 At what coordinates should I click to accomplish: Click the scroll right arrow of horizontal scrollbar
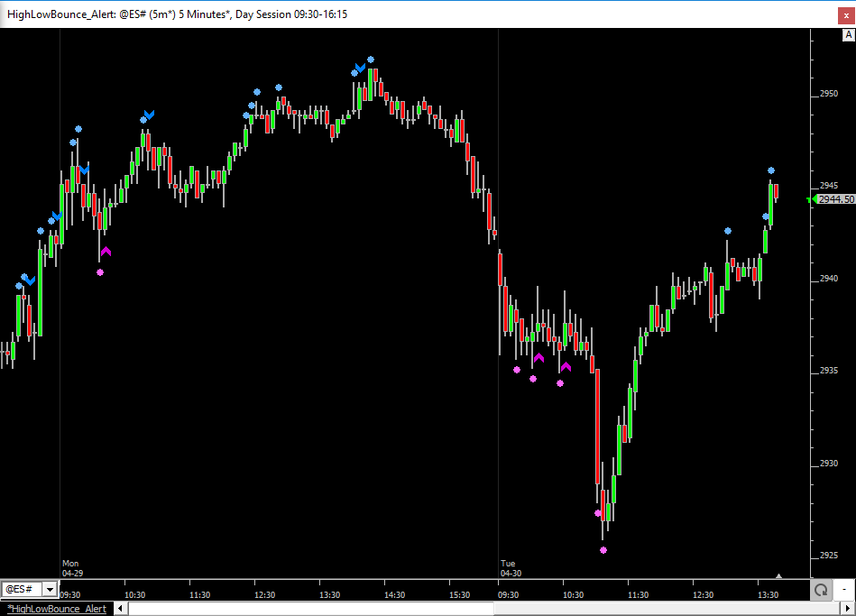click(x=849, y=609)
